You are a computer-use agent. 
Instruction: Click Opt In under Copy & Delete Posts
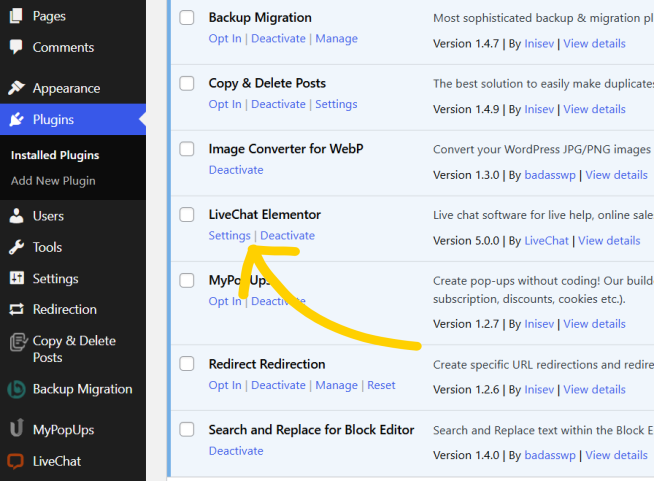(225, 104)
